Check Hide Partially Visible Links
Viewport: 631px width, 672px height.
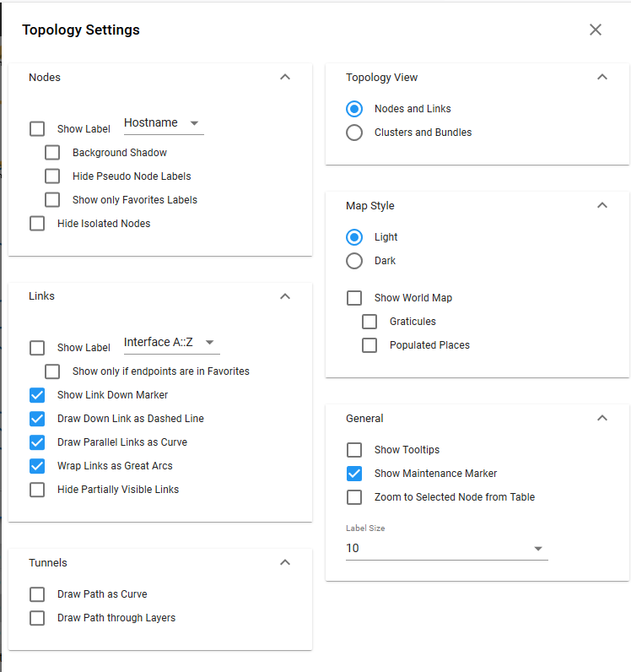click(37, 490)
